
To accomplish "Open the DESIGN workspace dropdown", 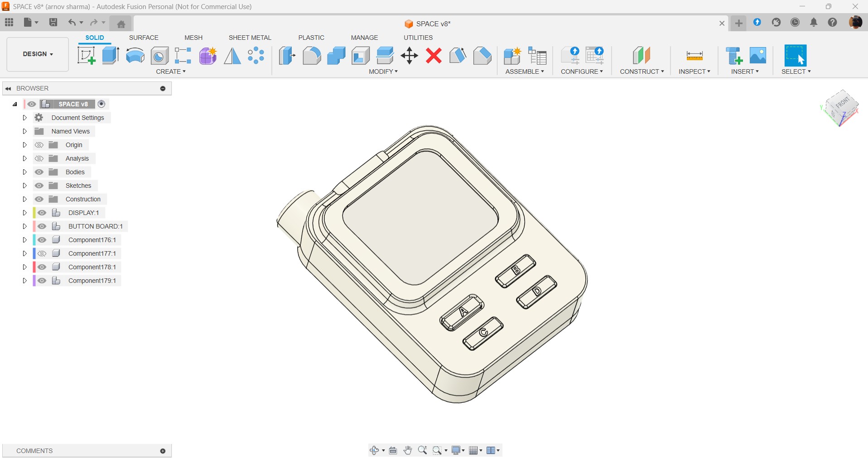I will point(38,54).
